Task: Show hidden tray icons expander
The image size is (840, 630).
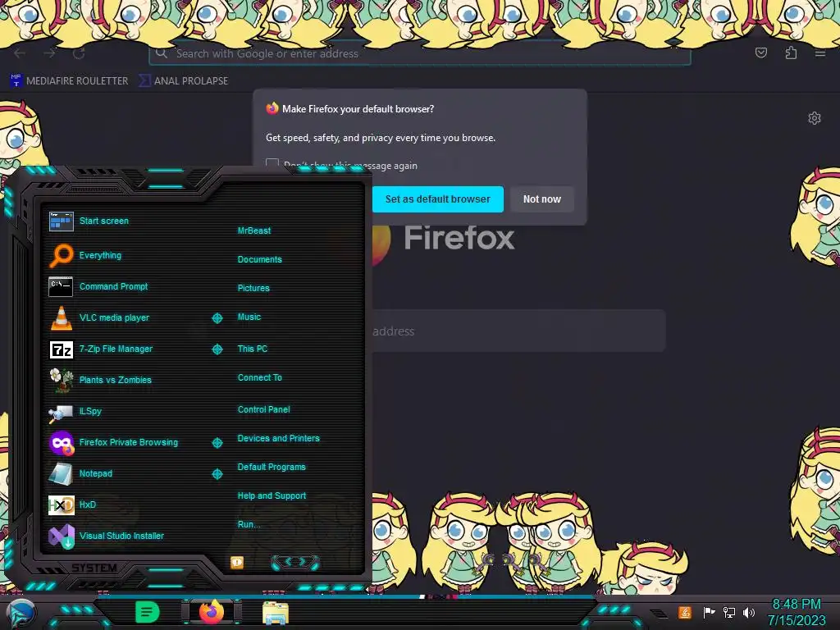Action: click(659, 613)
